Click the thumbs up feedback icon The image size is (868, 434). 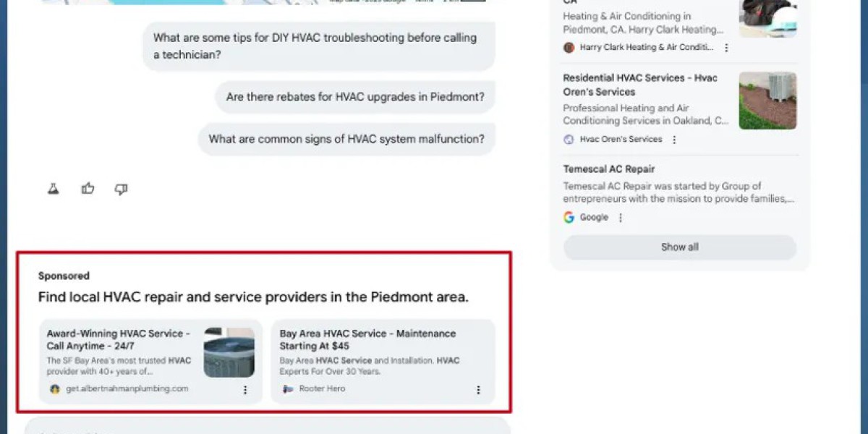click(88, 189)
